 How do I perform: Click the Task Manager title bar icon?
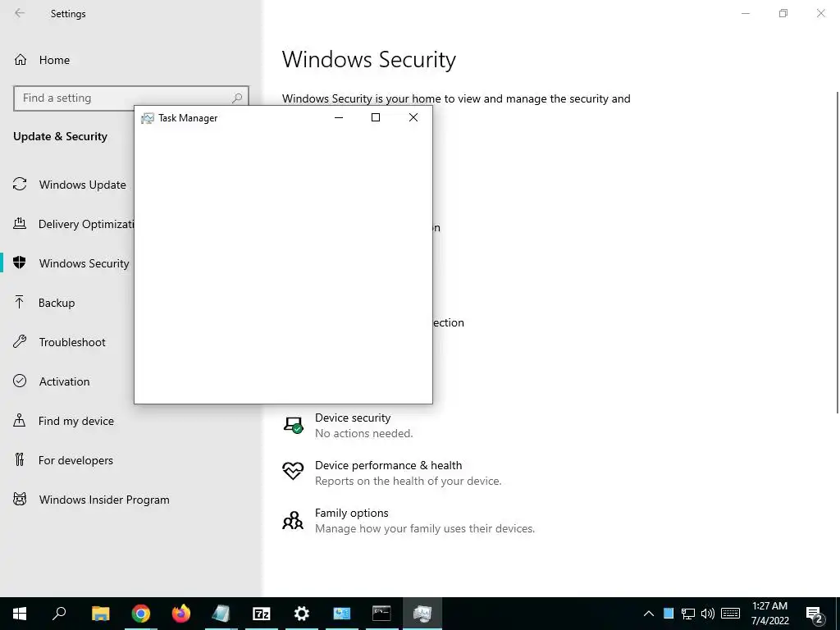tap(148, 118)
